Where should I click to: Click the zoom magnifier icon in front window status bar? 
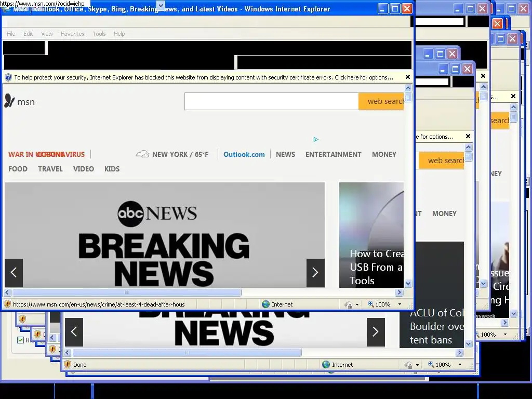click(371, 304)
